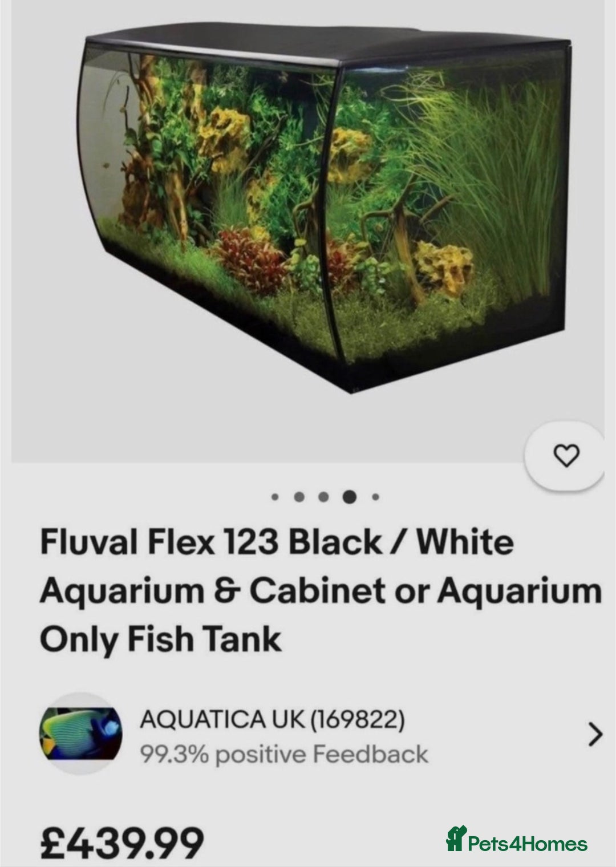Screen dimensions: 616x867
Task: Open the angelfish seller avatar
Action: coord(80,734)
